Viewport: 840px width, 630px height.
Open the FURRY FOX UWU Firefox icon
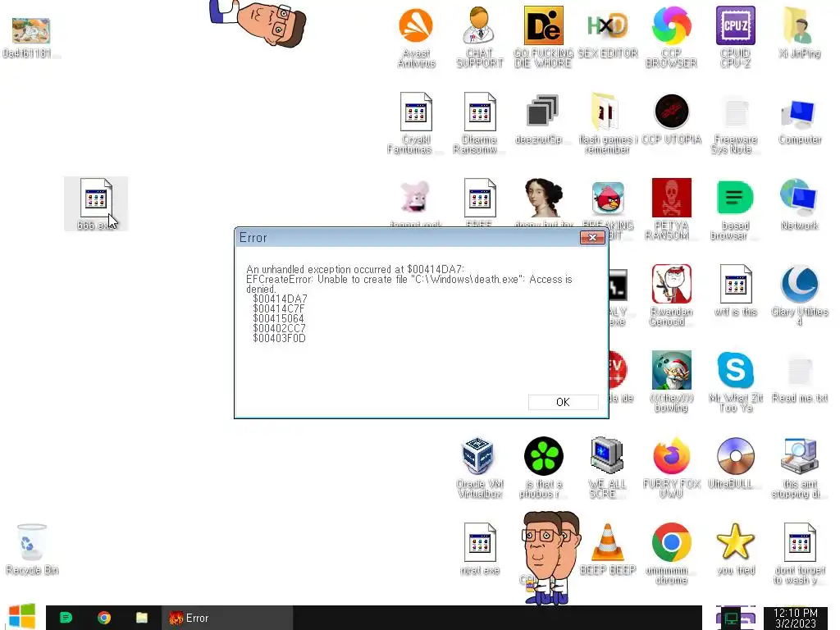pyautogui.click(x=671, y=468)
